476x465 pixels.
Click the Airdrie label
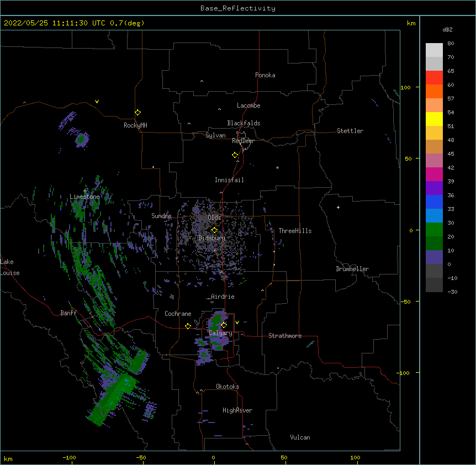tap(223, 297)
